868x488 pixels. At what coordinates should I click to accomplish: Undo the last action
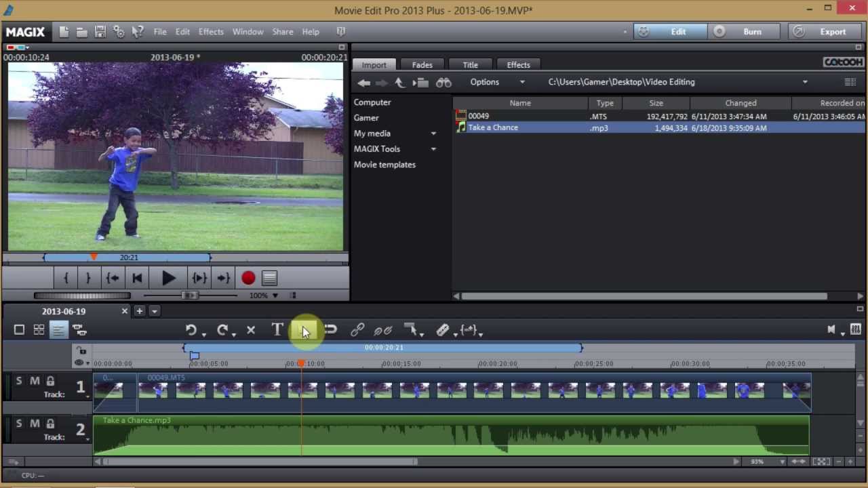191,330
